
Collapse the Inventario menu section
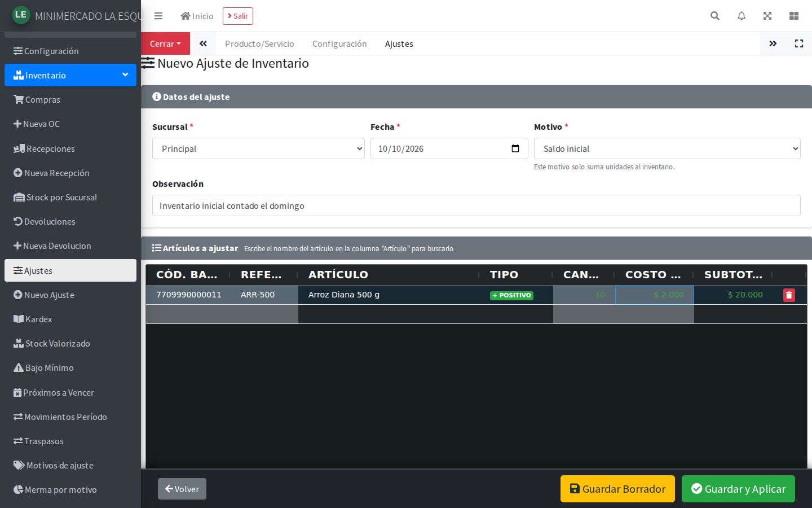coord(70,75)
